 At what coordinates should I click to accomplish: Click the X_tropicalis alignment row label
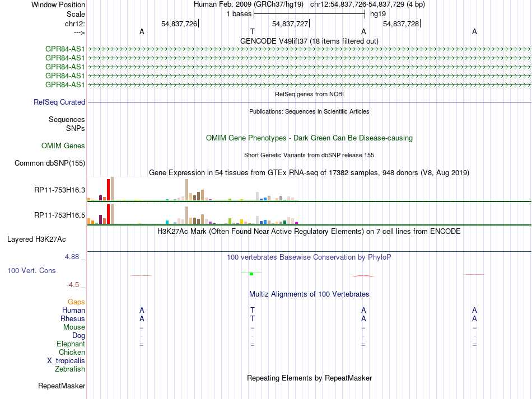(66, 361)
